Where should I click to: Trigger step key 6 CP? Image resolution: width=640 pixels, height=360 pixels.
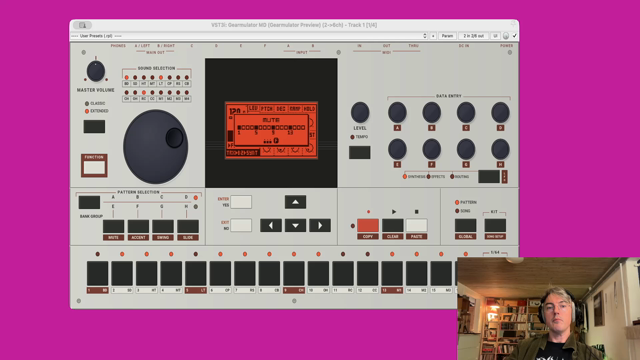(220, 273)
